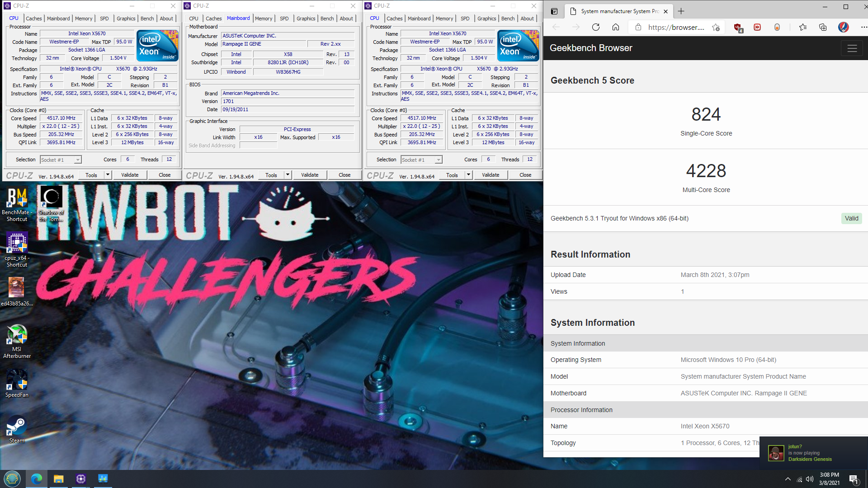Switch to CPU-Z in taskbar

81,479
